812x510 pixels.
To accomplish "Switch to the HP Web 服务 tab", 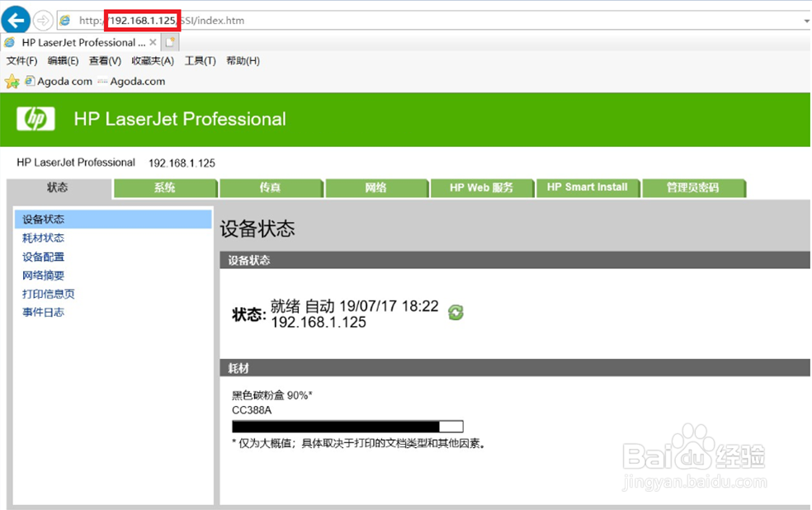I will [482, 188].
